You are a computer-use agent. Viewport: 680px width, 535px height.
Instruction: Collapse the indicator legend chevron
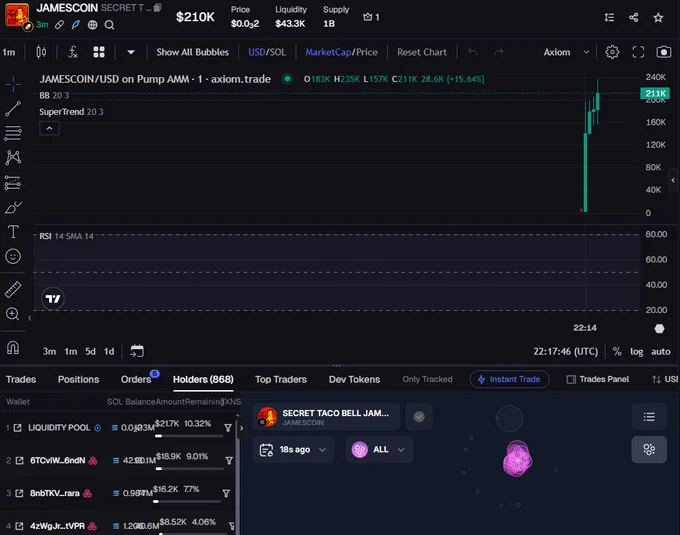coord(49,128)
